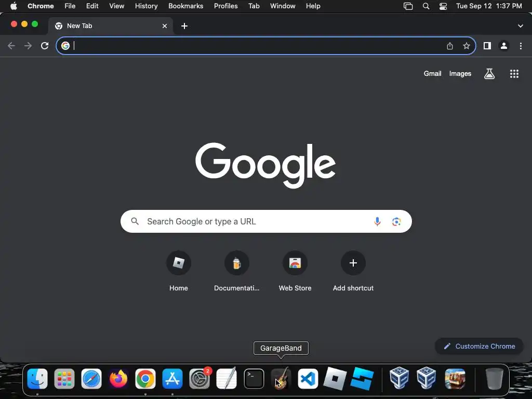Image resolution: width=532 pixels, height=399 pixels.
Task: Bookmark this tab with the star icon
Action: pos(467,46)
